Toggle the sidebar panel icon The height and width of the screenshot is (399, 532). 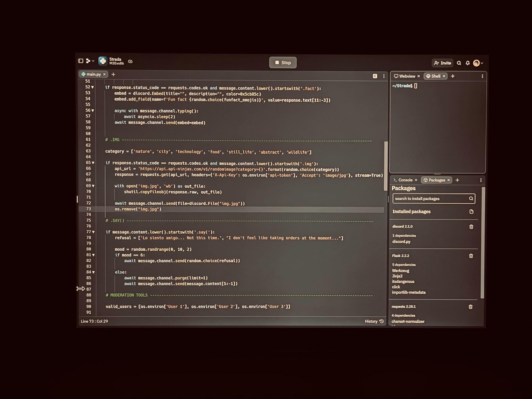[x=81, y=61]
